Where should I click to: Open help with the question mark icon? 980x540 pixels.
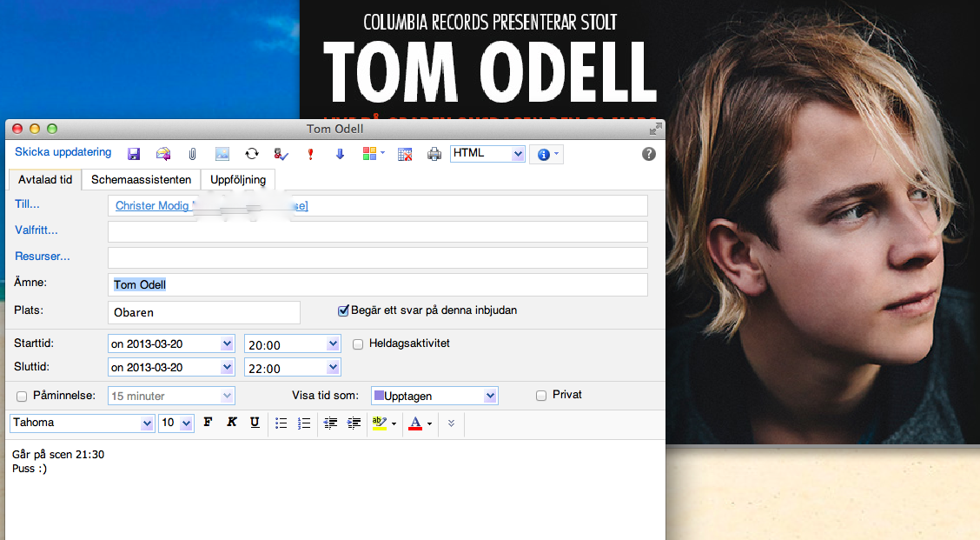[x=648, y=154]
